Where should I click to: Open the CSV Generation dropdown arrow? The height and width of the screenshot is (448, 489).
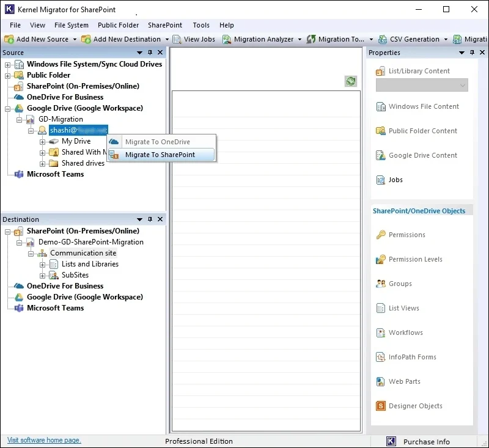[x=446, y=40]
